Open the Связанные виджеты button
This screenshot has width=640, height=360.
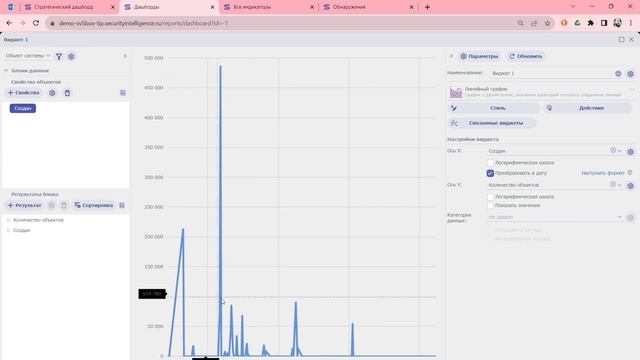492,123
